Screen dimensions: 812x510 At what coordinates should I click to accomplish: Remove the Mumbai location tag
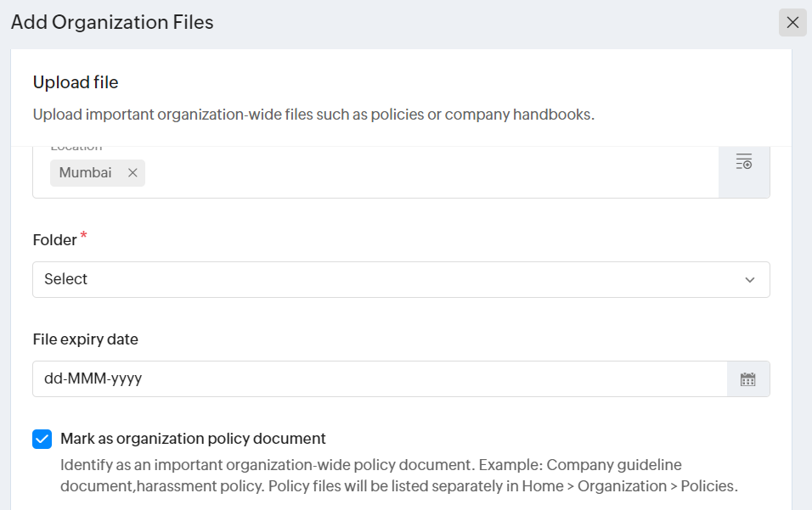[133, 173]
